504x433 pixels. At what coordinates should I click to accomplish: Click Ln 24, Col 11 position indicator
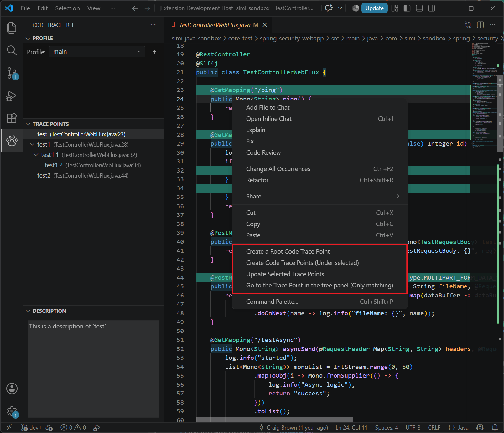pyautogui.click(x=351, y=427)
